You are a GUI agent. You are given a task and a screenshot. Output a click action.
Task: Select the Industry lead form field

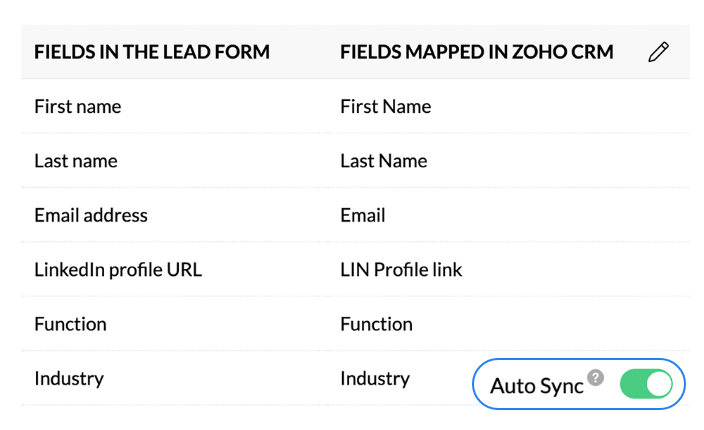coord(69,378)
